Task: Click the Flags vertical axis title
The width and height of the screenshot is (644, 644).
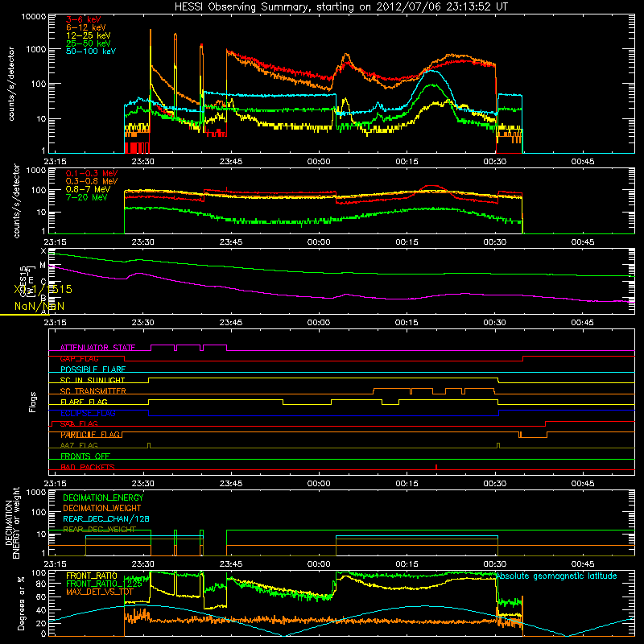Action: click(x=32, y=402)
